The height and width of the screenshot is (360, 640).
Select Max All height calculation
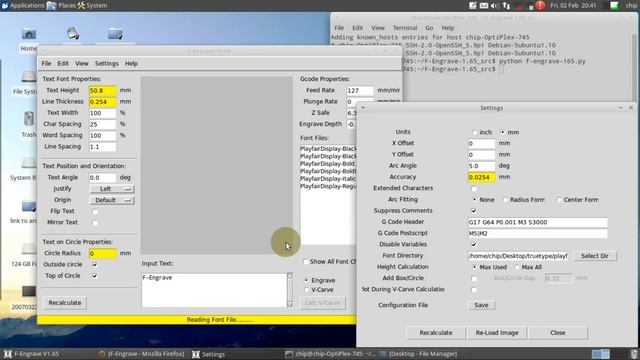click(517, 267)
